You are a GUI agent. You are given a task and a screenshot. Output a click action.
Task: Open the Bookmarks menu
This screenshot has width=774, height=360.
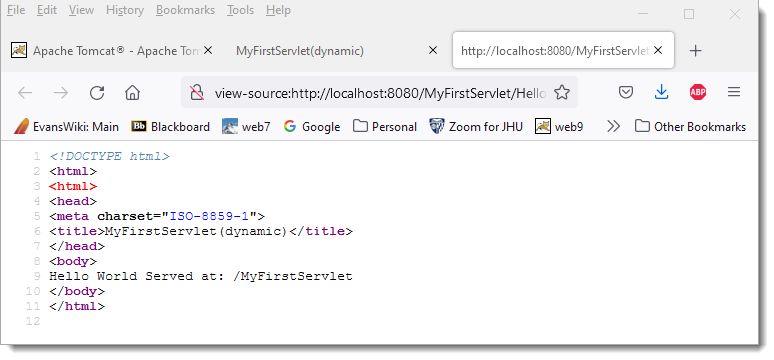click(186, 10)
